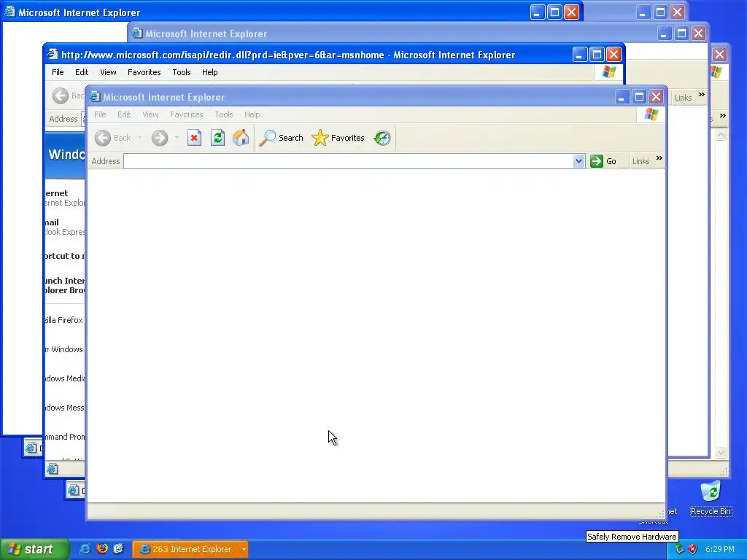This screenshot has width=747, height=560.
Task: Click IE status bar page icon in microsoft.com window
Action: (53, 470)
